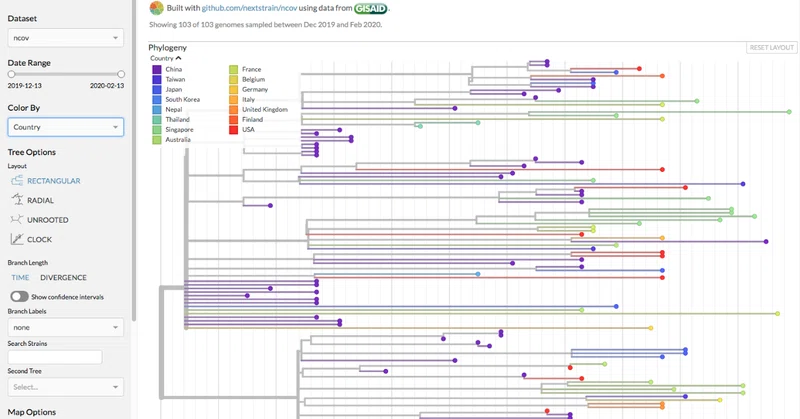
Task: Collapse the Country legend chevron
Action: [178, 58]
